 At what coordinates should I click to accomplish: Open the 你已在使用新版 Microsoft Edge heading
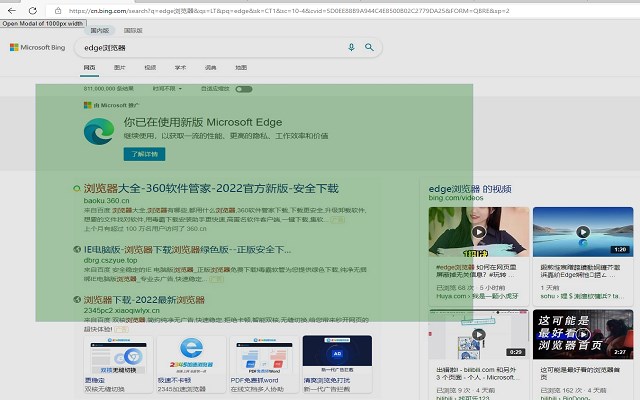pos(203,122)
